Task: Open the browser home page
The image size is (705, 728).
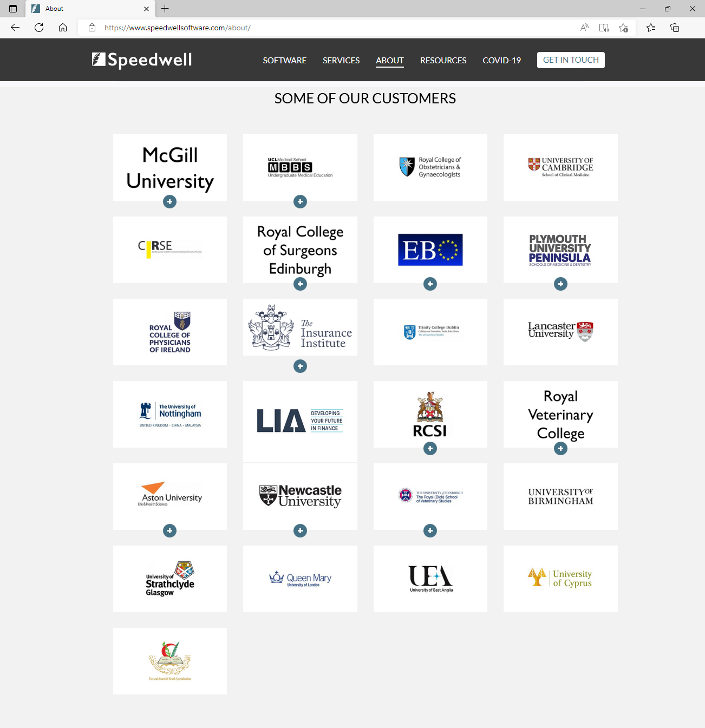Action: point(63,28)
